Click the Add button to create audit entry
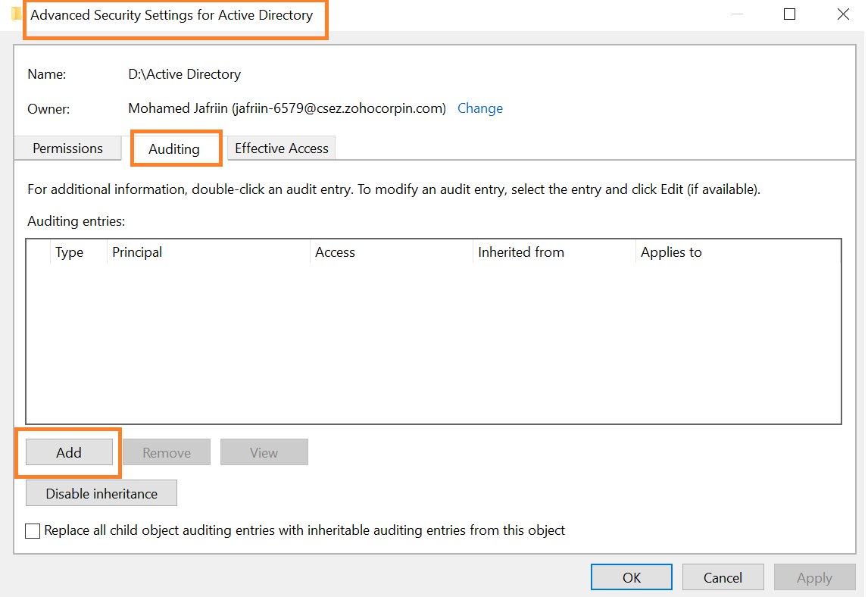This screenshot has width=868, height=597. (69, 452)
